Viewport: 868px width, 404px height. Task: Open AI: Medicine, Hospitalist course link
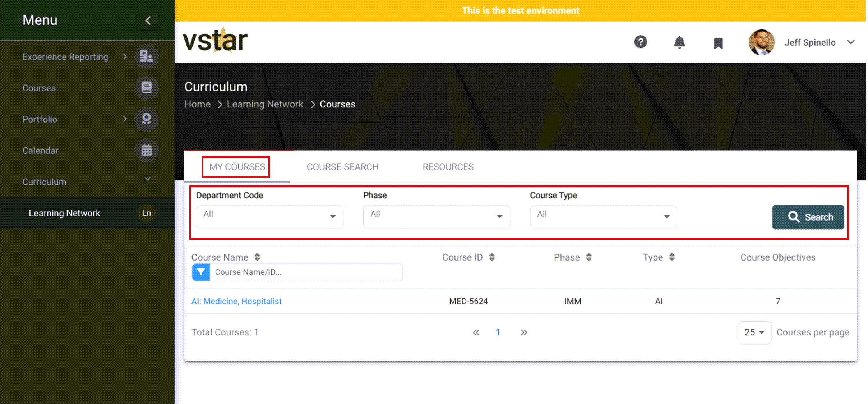236,301
